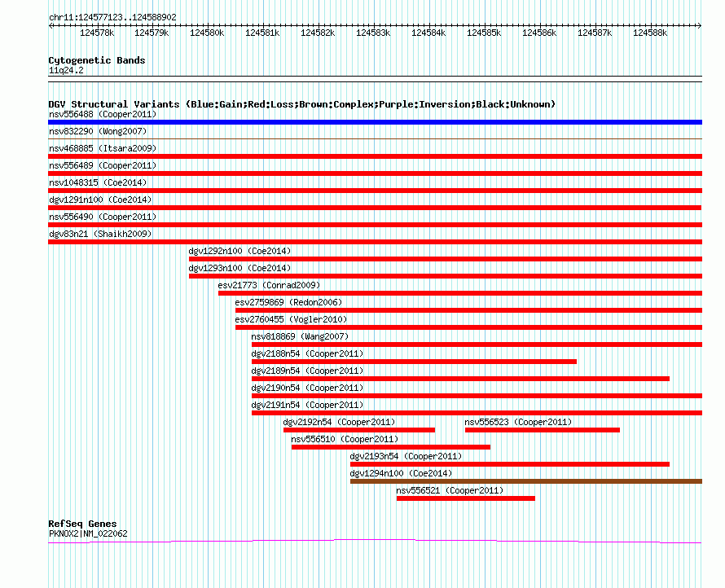
Task: Click the 124578k ruler tick label
Action: coord(97,33)
